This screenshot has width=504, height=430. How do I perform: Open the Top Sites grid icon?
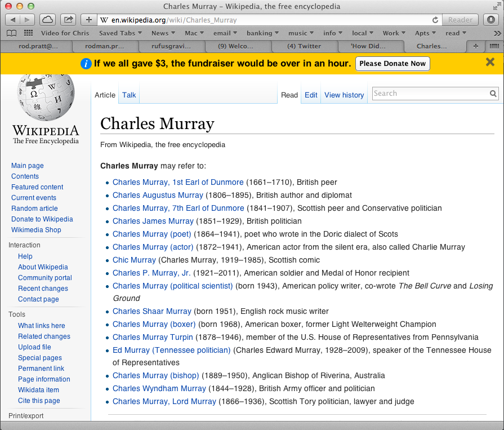pos(28,33)
